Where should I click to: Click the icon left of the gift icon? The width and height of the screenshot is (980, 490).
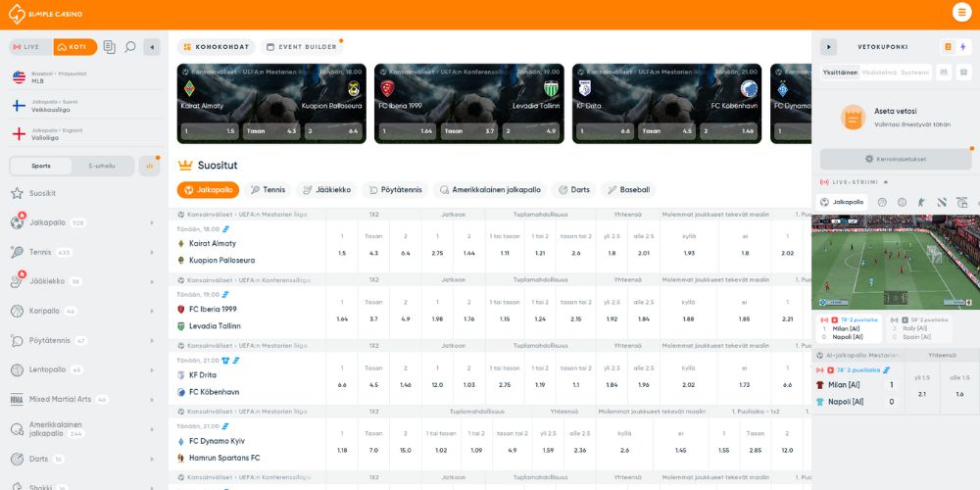point(944,73)
